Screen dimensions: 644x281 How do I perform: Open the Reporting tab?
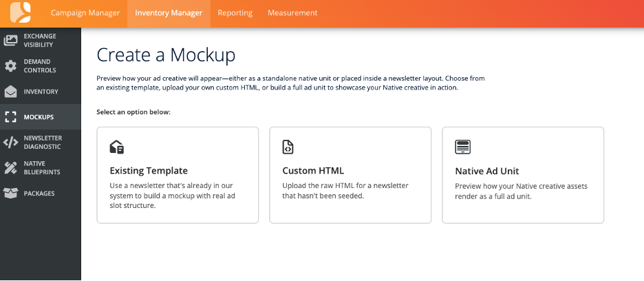235,13
